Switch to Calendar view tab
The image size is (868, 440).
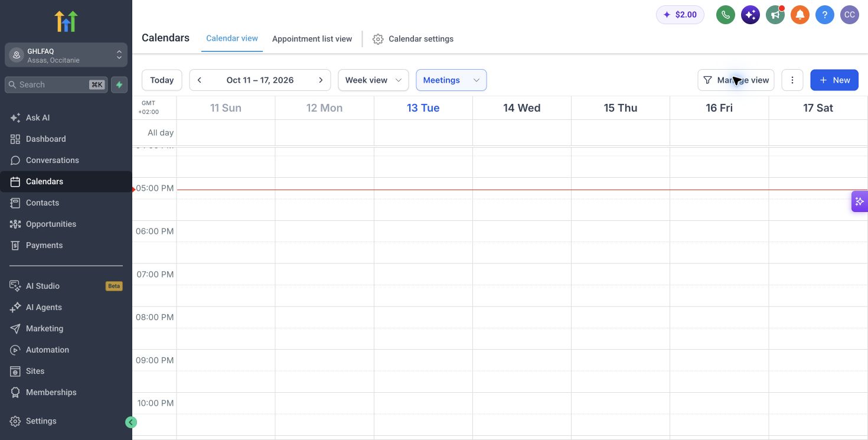coord(232,38)
